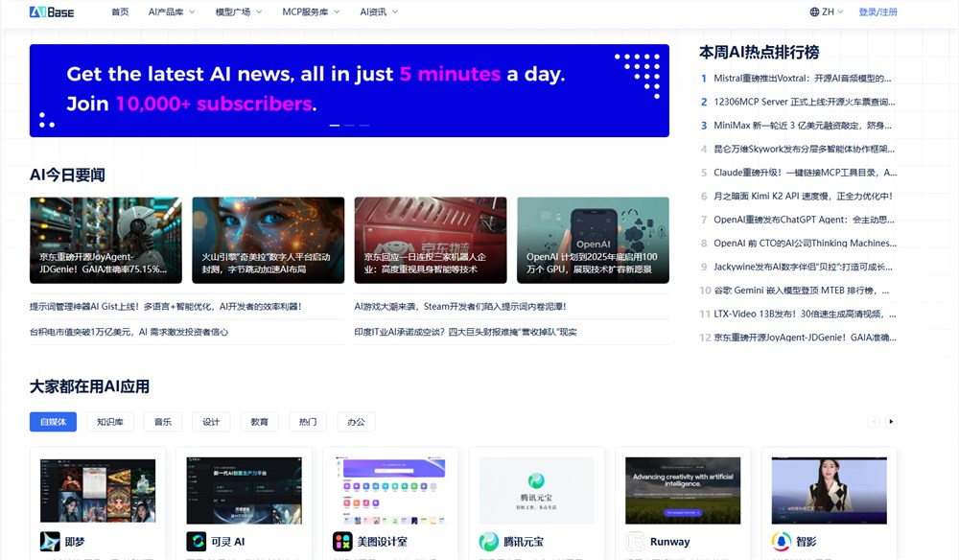Click the 美图设计室 app icon

pos(341,541)
